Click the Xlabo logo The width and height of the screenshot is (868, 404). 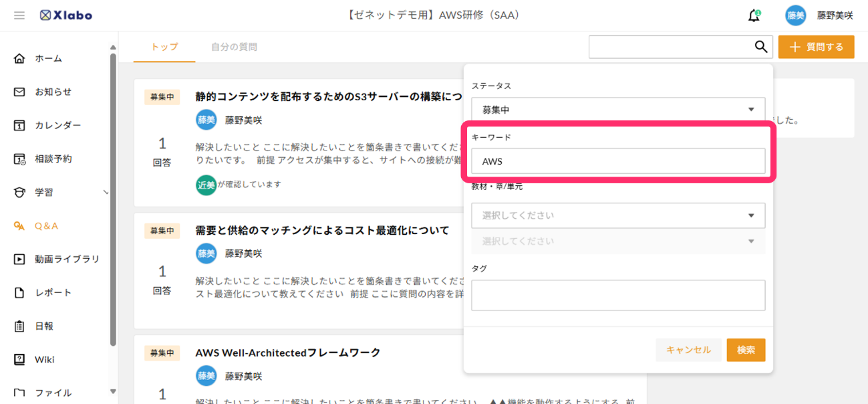(65, 15)
